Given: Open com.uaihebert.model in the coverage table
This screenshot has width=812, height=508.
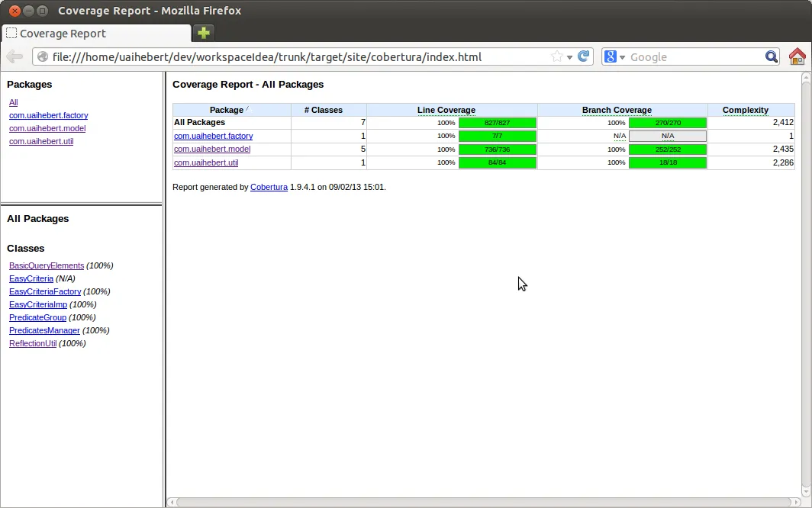Looking at the screenshot, I should click(212, 150).
